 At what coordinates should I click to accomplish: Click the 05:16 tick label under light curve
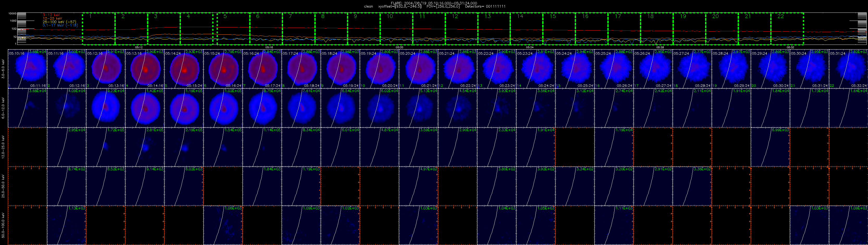point(269,47)
